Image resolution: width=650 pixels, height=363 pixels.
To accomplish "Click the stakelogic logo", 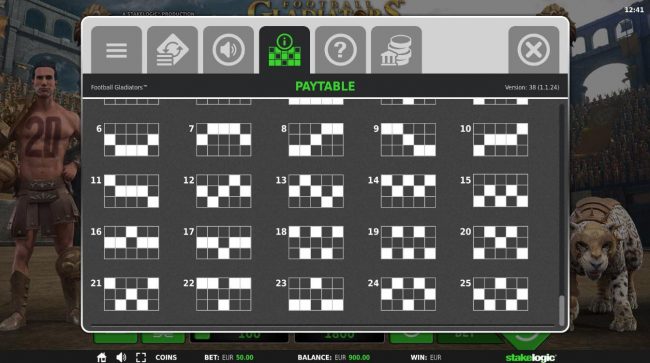I will coord(531,357).
